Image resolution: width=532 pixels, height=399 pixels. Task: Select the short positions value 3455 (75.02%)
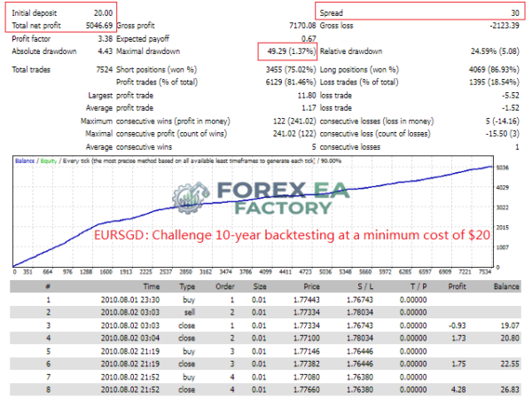pyautogui.click(x=291, y=69)
